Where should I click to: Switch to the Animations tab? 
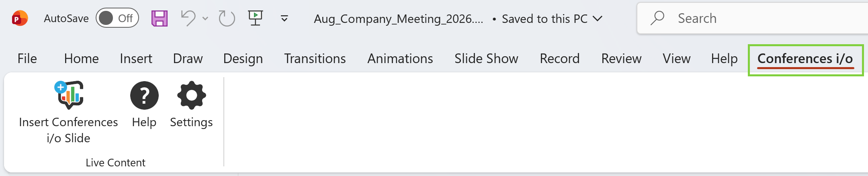[x=400, y=59]
